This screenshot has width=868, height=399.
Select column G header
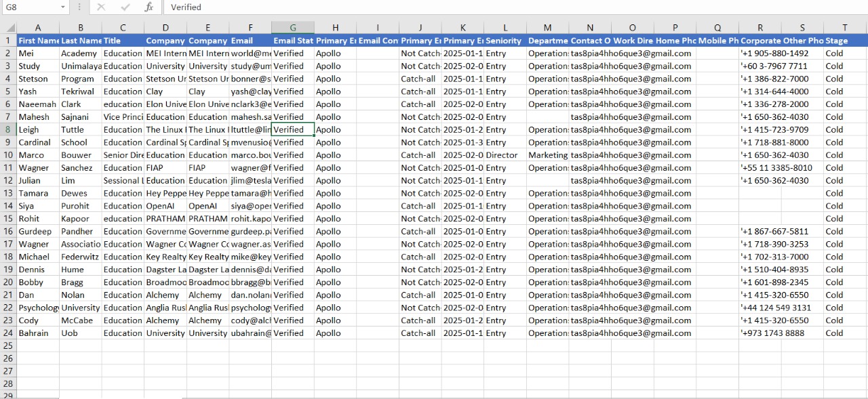click(292, 28)
